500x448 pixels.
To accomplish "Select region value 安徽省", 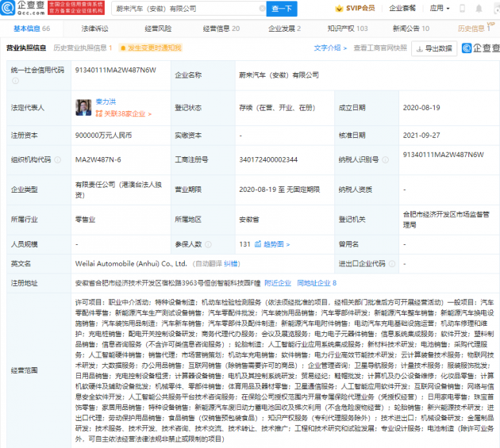I will tap(249, 220).
